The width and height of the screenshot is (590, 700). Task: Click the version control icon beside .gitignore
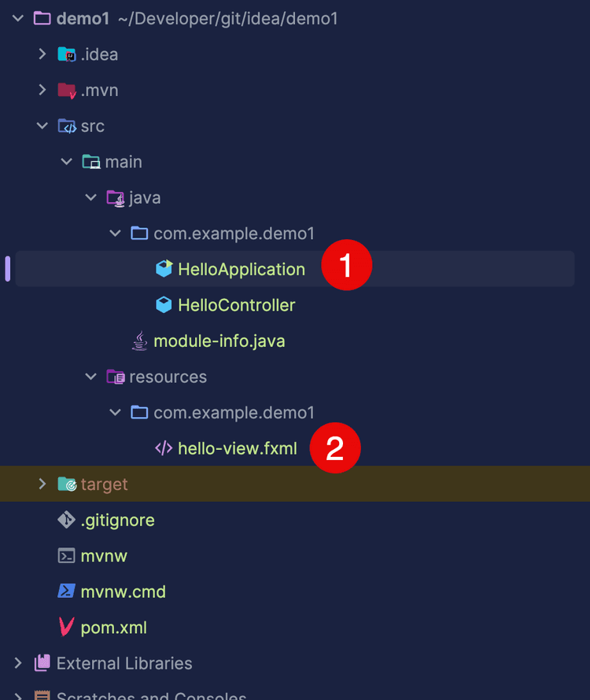point(68,520)
